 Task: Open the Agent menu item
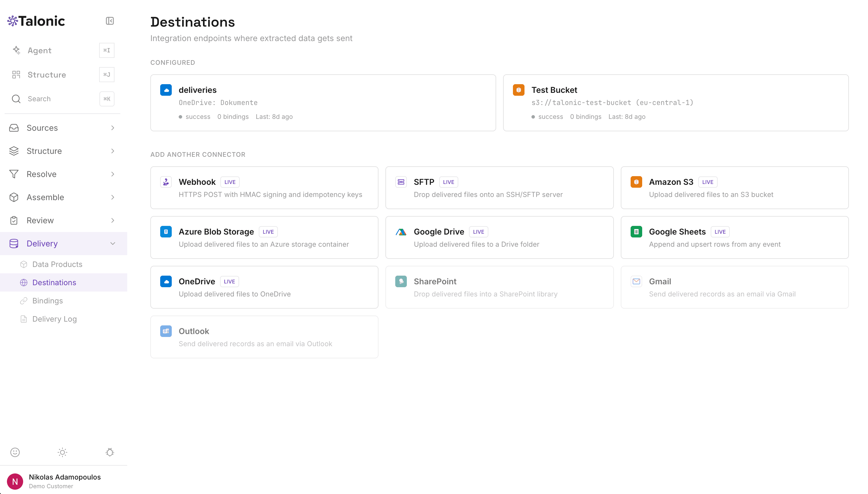point(39,50)
